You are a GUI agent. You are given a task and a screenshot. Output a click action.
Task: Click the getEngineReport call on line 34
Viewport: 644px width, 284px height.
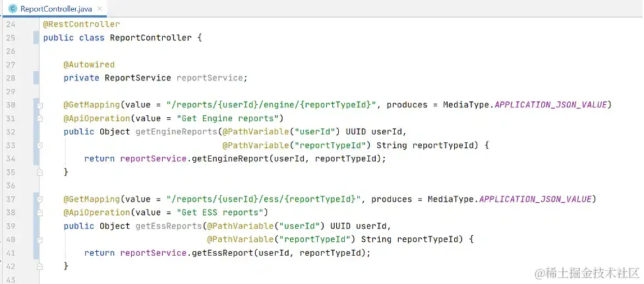click(x=230, y=159)
